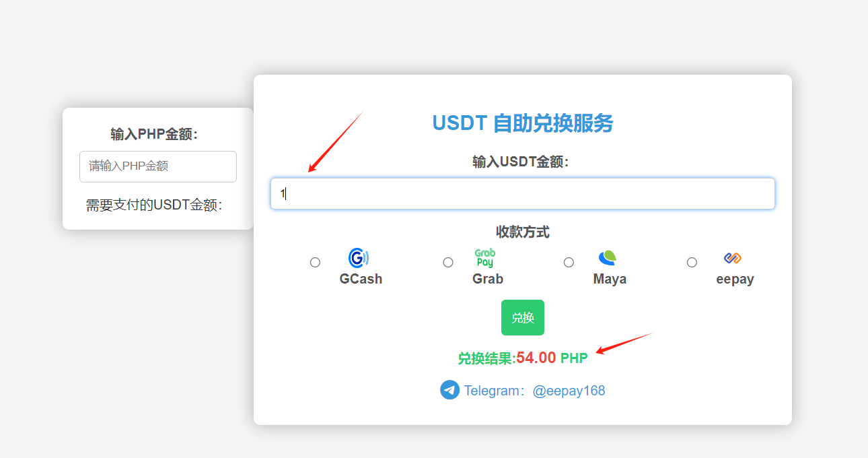
Task: Click the 需要支付的USDT金额 text
Action: coord(154,205)
